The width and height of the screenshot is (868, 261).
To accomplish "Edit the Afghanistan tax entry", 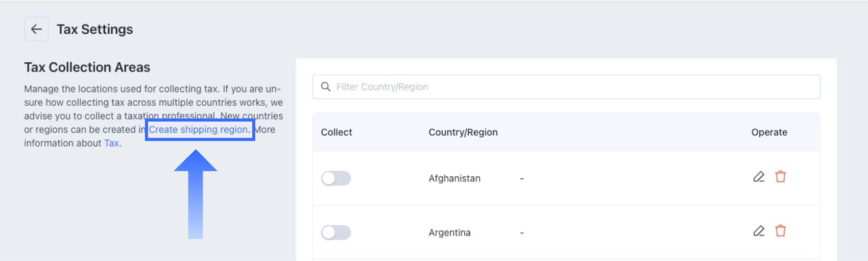I will pyautogui.click(x=759, y=177).
